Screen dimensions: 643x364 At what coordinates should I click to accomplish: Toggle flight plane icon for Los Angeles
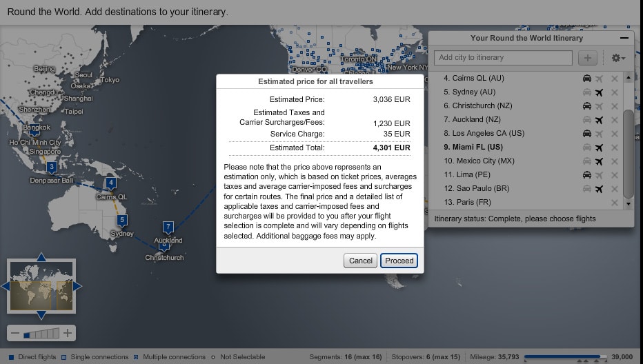point(599,134)
